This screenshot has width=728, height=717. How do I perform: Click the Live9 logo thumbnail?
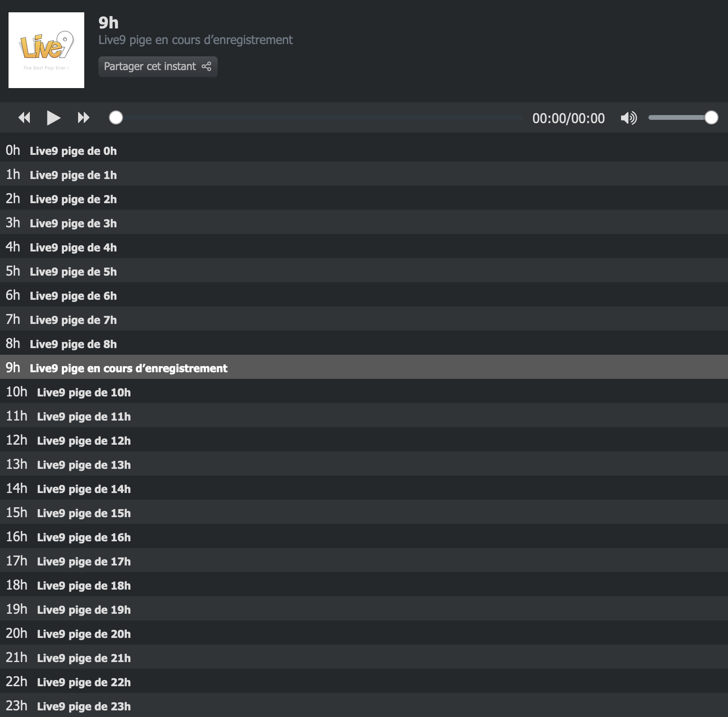click(46, 50)
